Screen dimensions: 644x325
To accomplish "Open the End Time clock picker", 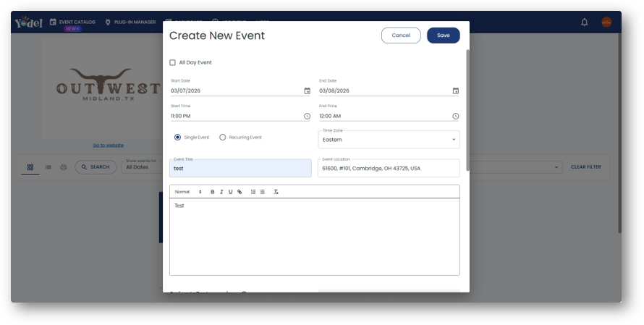I will [455, 117].
